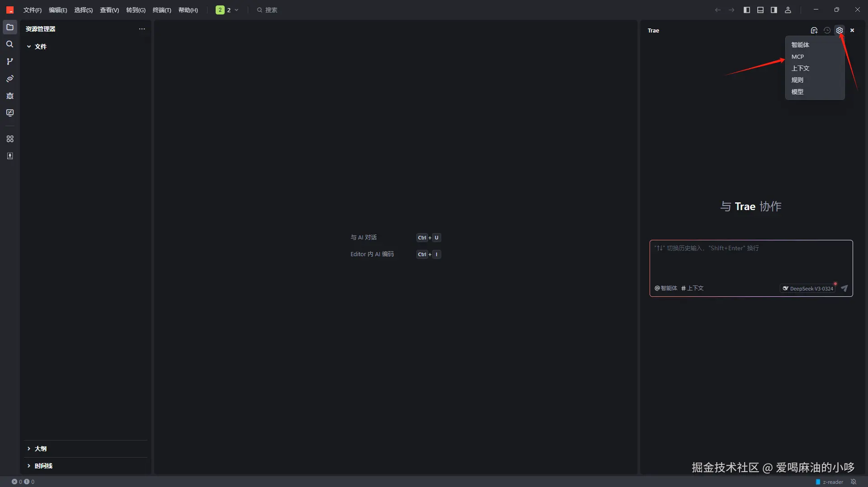Viewport: 868px width, 487px height.
Task: Open the explorer more actions ellipsis
Action: [x=142, y=29]
